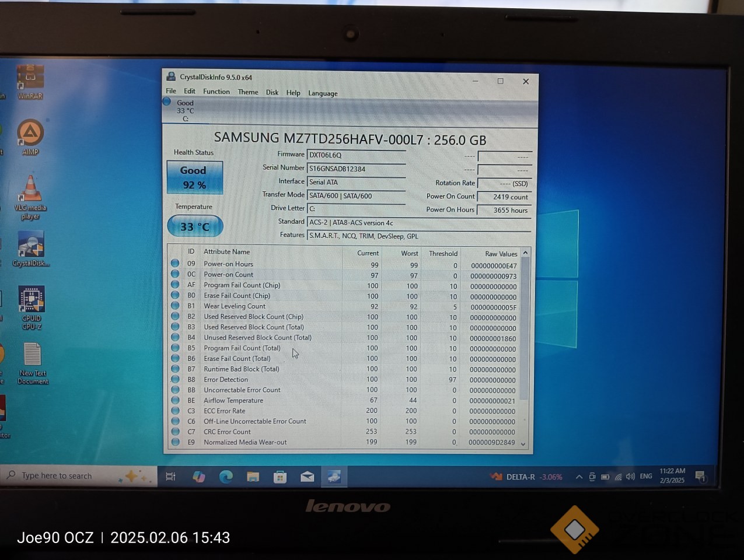Click the ECC Error Rate status circle
744x560 pixels.
(175, 411)
